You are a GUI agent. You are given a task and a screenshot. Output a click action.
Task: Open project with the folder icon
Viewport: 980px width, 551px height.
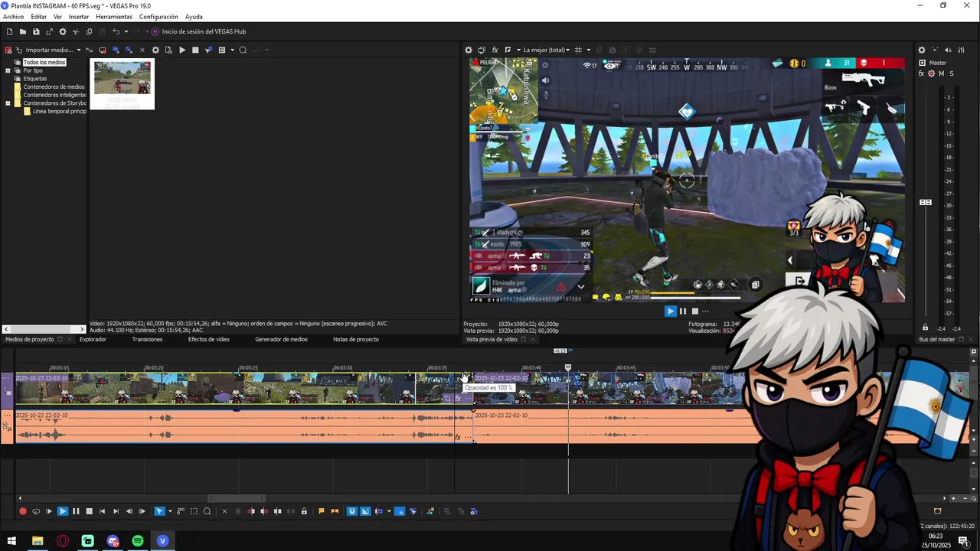23,31
